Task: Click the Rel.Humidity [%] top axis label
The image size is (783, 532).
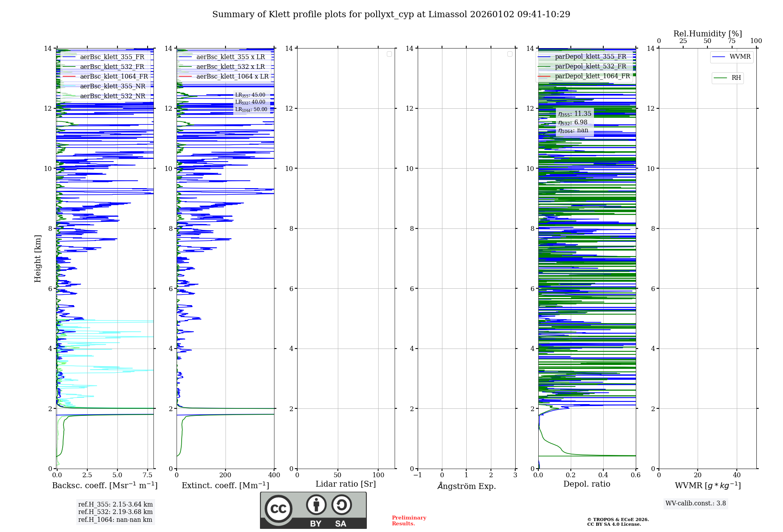Action: [707, 34]
